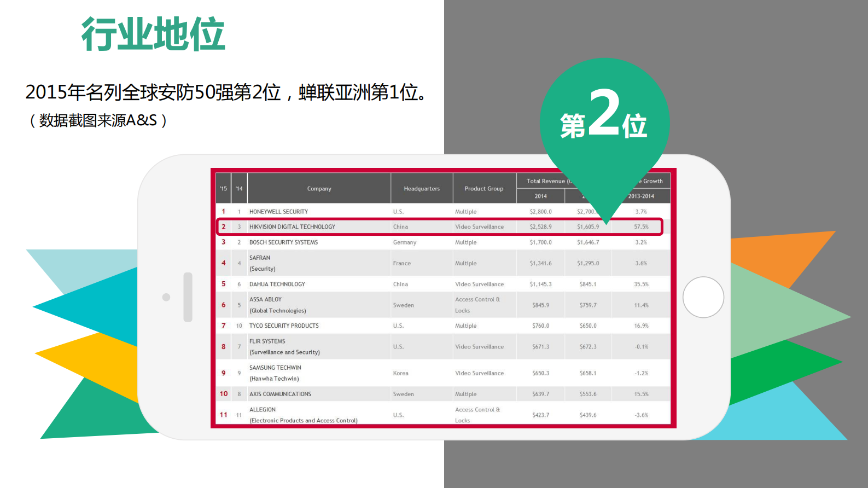Viewport: 868px width, 488px height.
Task: Click FLIR's "-0.1%" growth value
Action: (642, 347)
